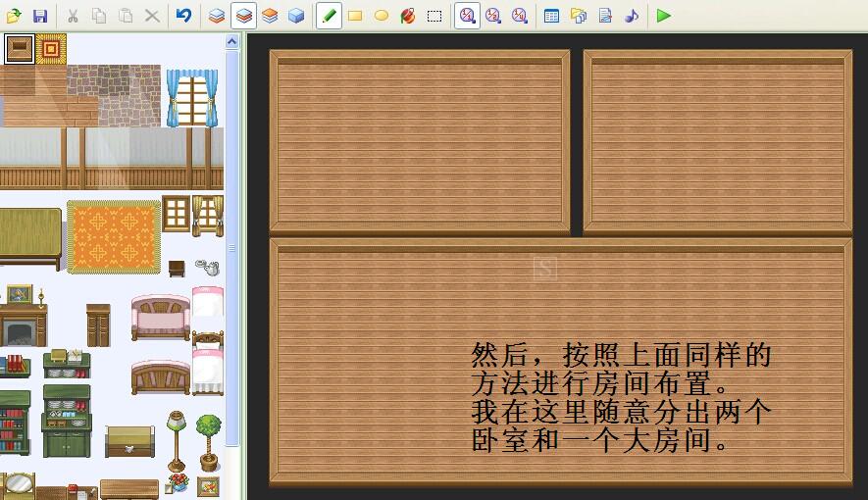Pick the standing floor lamp tile
868x500 pixels.
177,441
